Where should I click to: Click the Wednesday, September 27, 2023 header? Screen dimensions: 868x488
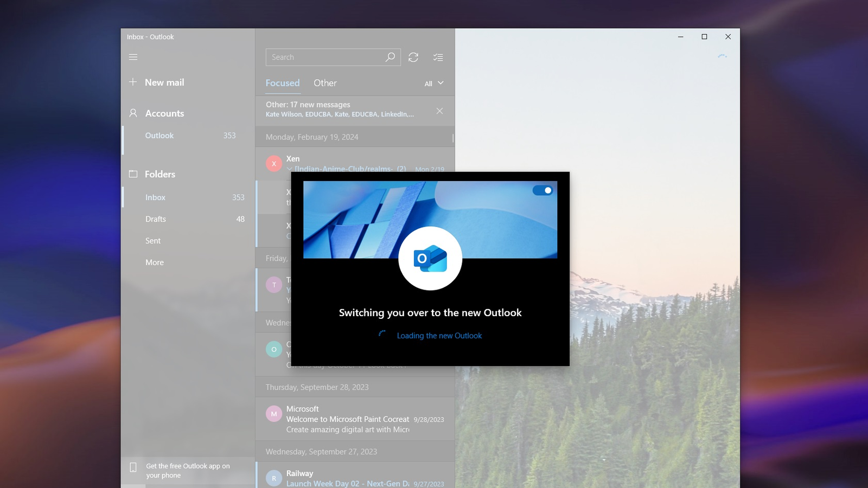[x=321, y=452]
